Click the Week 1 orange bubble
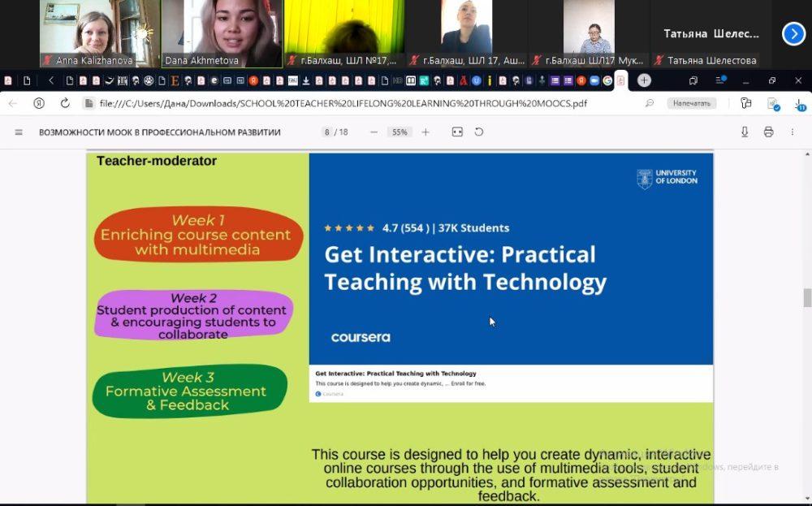The width and height of the screenshot is (812, 506). tap(198, 235)
